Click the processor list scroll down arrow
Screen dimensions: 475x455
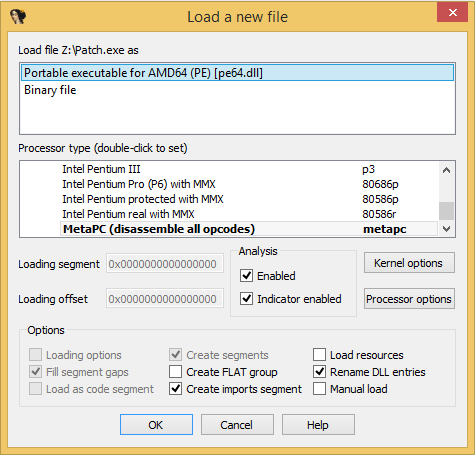(446, 229)
